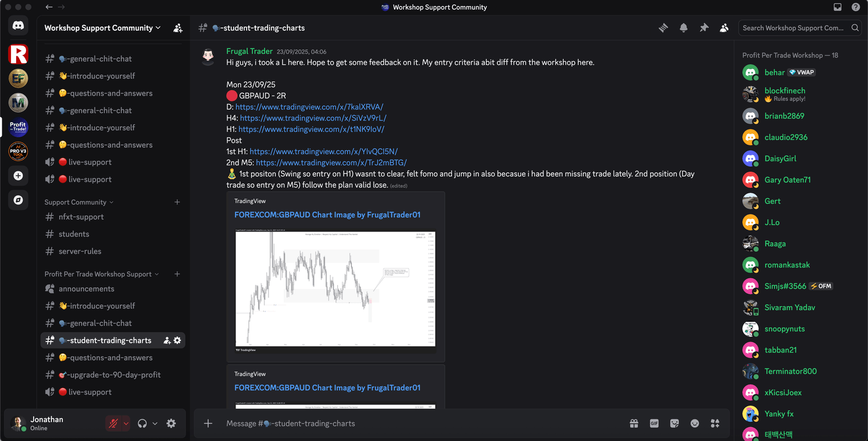
Task: Click Frugal Trader's username
Action: pos(249,51)
